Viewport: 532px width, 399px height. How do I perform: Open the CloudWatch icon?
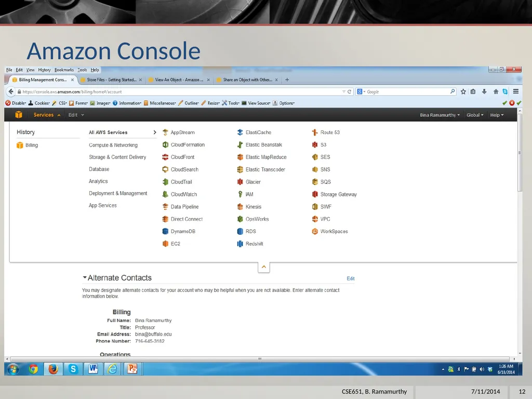click(165, 194)
